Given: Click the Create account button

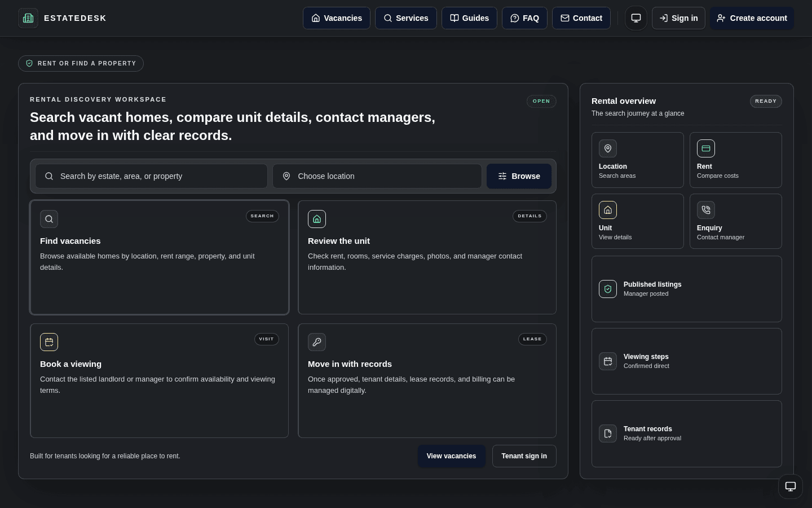Looking at the screenshot, I should [752, 18].
